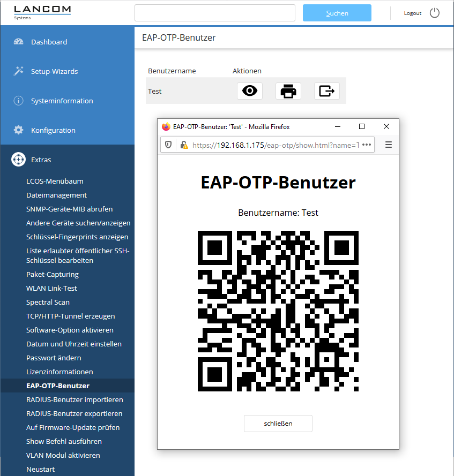Open Setup-Wizards in the sidebar
Screen dimensions: 454x476
point(54,71)
